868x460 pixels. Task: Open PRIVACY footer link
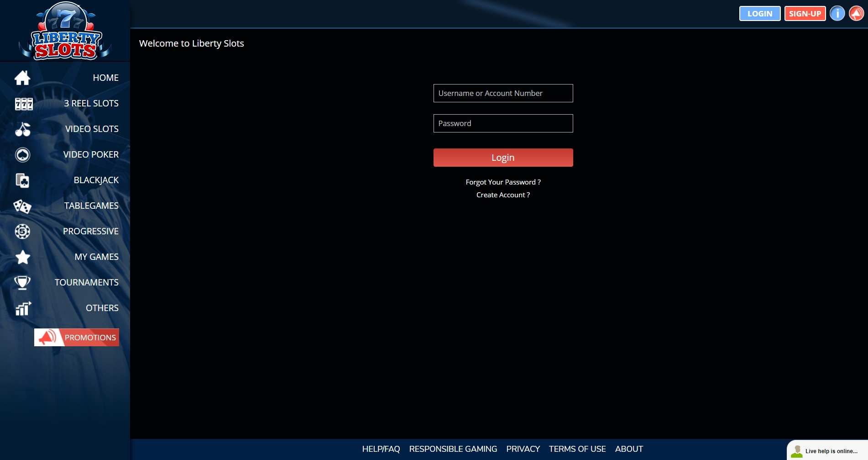tap(523, 449)
